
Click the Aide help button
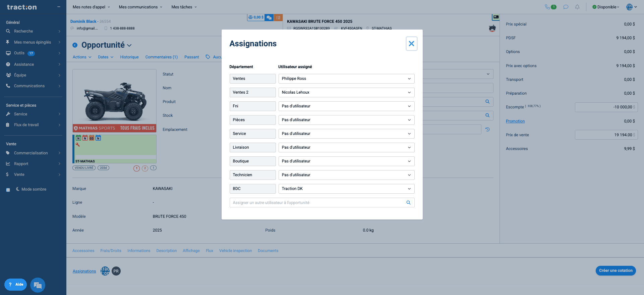tap(16, 285)
